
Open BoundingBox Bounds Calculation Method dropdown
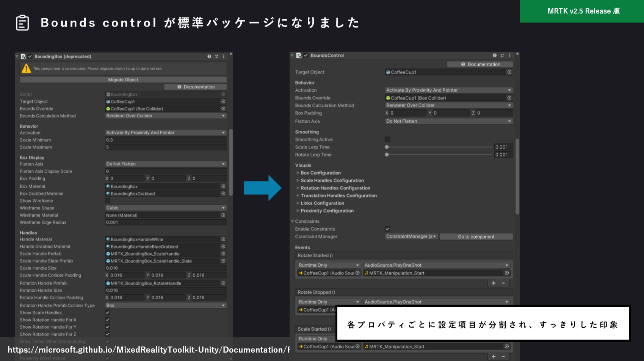tap(166, 116)
